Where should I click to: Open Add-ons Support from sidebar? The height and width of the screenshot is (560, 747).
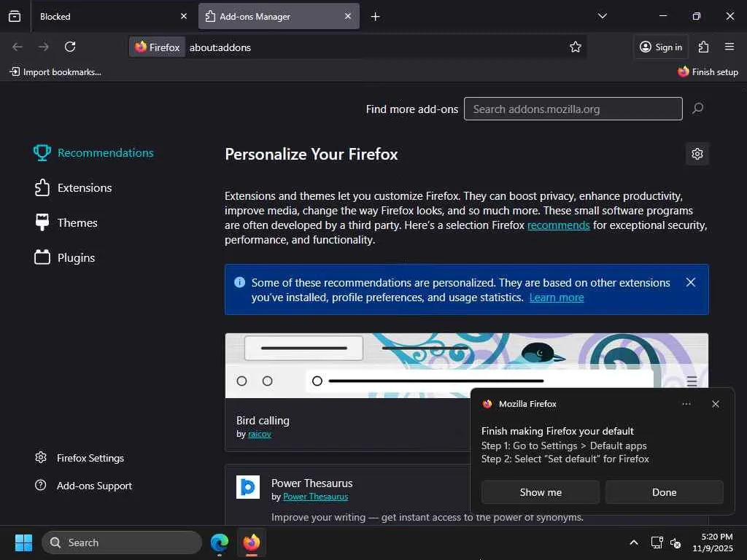(x=83, y=486)
